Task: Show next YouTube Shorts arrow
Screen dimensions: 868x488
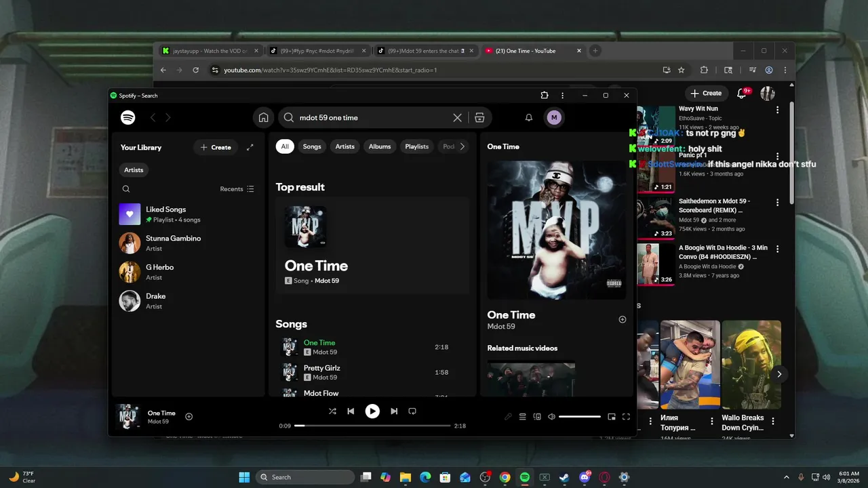Action: coord(779,374)
